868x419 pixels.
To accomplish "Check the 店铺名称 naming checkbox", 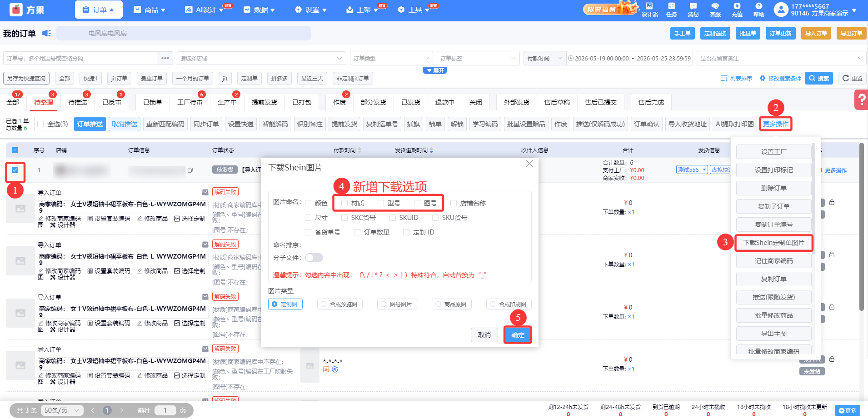I will click(454, 203).
